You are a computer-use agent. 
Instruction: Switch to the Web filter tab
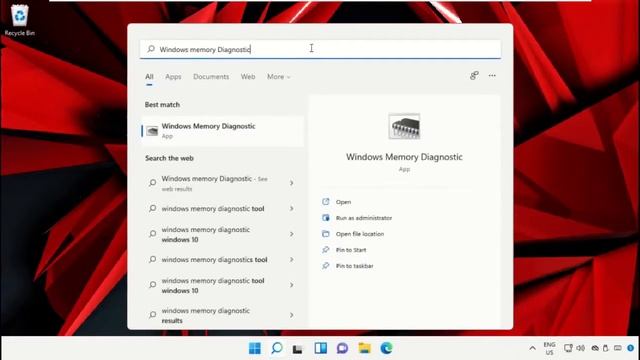[x=248, y=77]
